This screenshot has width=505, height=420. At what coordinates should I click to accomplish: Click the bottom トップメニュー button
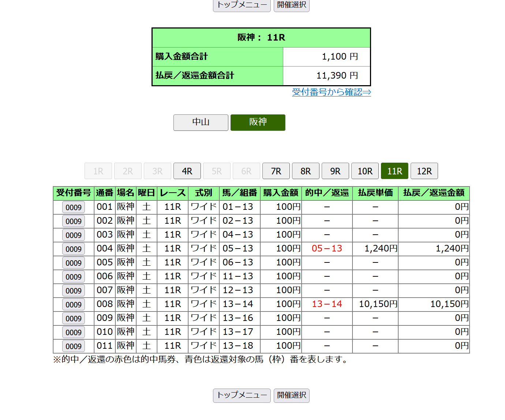[242, 396]
